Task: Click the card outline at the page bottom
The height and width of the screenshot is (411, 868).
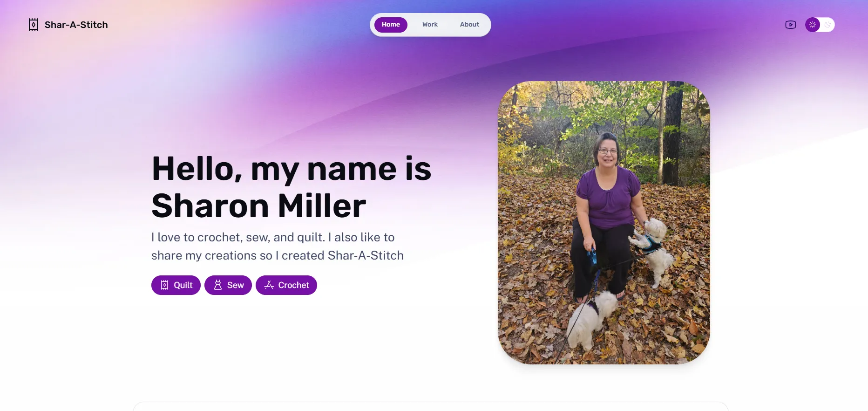Action: point(431,406)
